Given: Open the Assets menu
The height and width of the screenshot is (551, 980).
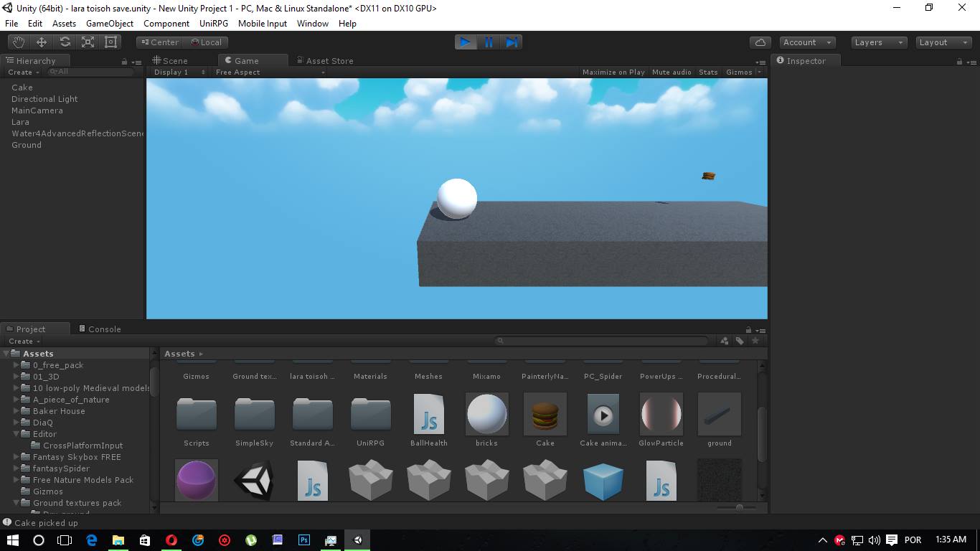Looking at the screenshot, I should tap(64, 23).
